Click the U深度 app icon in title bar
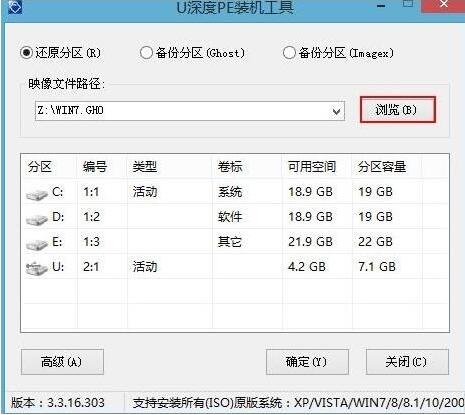The width and height of the screenshot is (465, 415). pyautogui.click(x=15, y=7)
